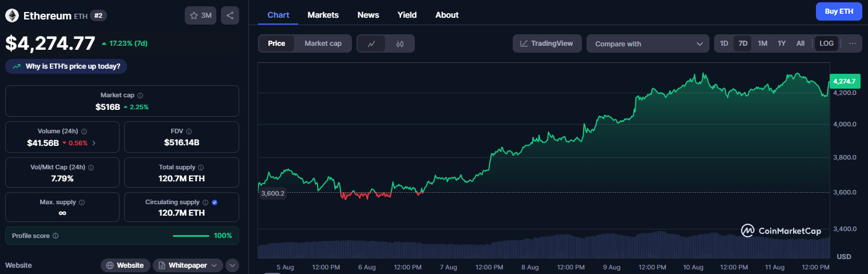Click the $41.56B volume value

(x=43, y=143)
